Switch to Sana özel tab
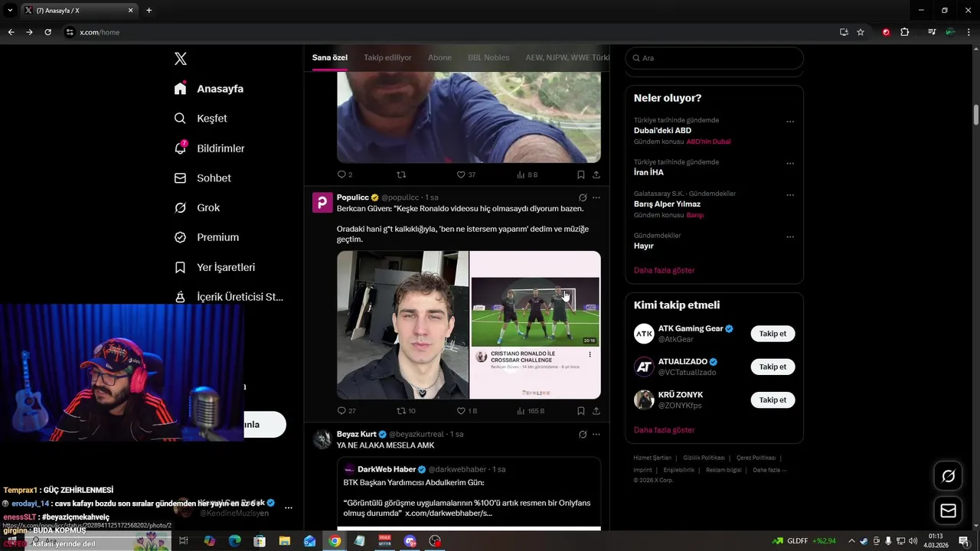 330,58
